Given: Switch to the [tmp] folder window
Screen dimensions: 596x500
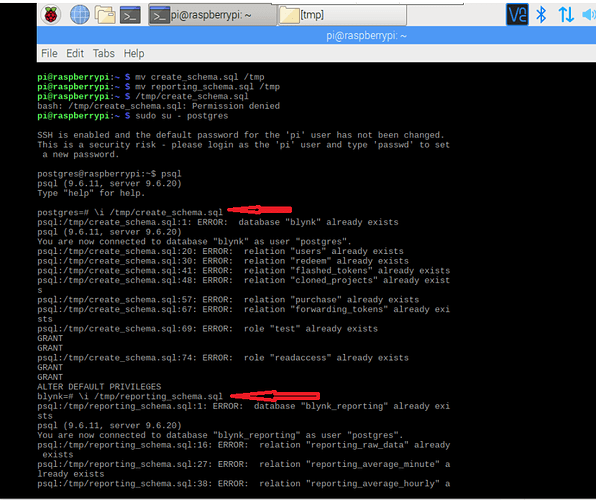Looking at the screenshot, I should pyautogui.click(x=342, y=15).
